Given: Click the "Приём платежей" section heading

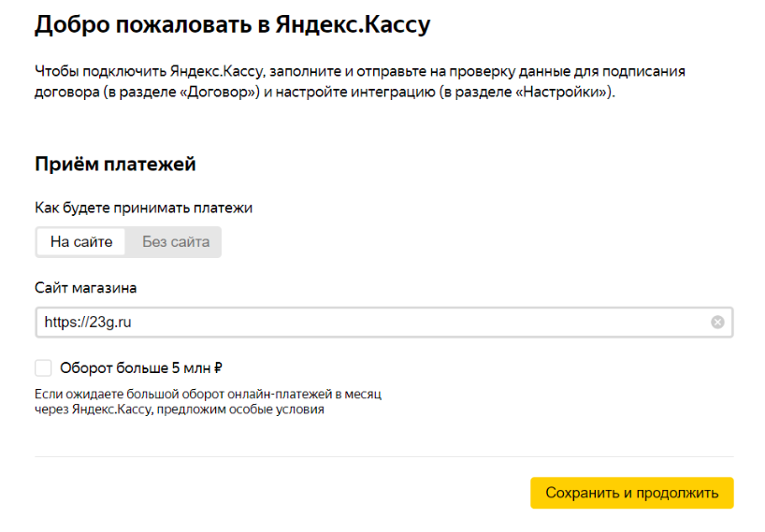Looking at the screenshot, I should coord(115,165).
